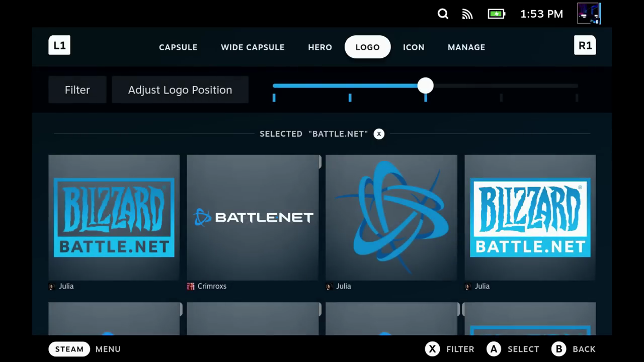
Task: Click the MENU label beside STEAM
Action: [108, 349]
